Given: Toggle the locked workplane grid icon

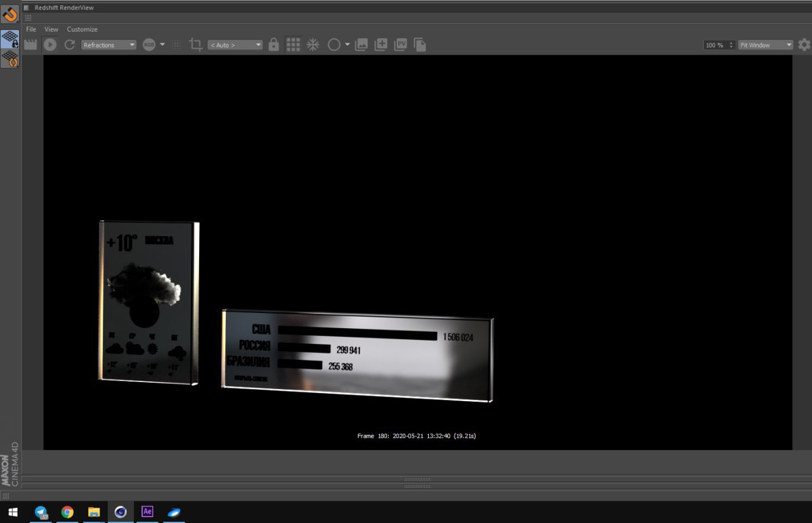Looking at the screenshot, I should pos(10,39).
